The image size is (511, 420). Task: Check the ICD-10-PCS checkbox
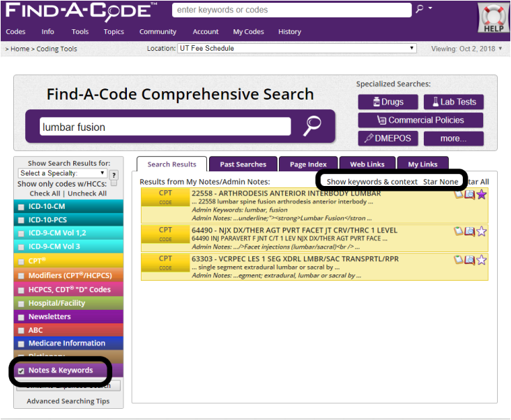click(x=21, y=220)
